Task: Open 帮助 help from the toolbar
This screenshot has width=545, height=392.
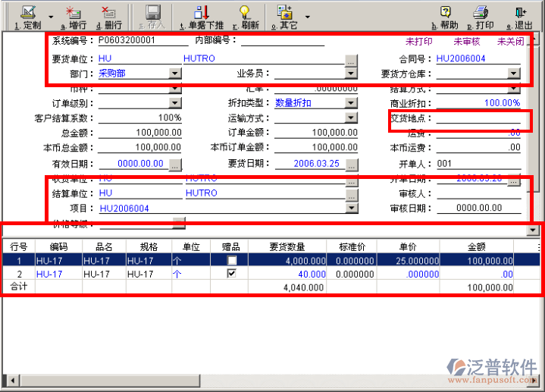Action: pyautogui.click(x=446, y=13)
